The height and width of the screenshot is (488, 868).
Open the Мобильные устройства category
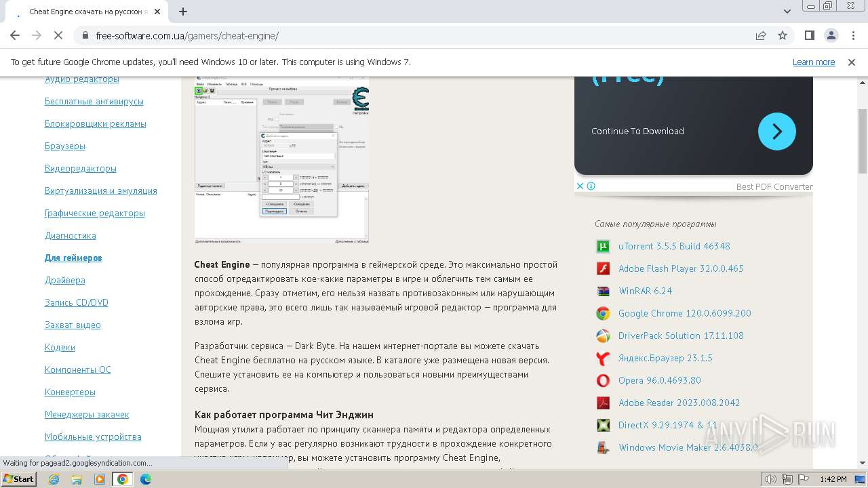93,436
